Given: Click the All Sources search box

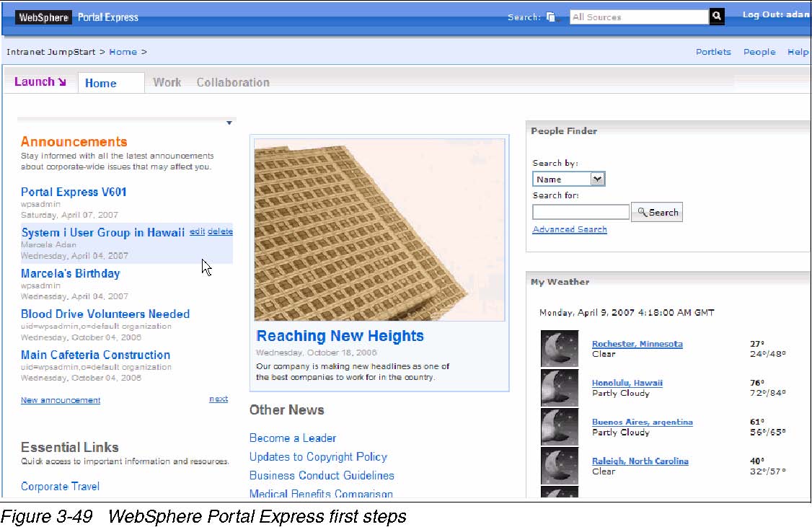Looking at the screenshot, I should pos(639,17).
